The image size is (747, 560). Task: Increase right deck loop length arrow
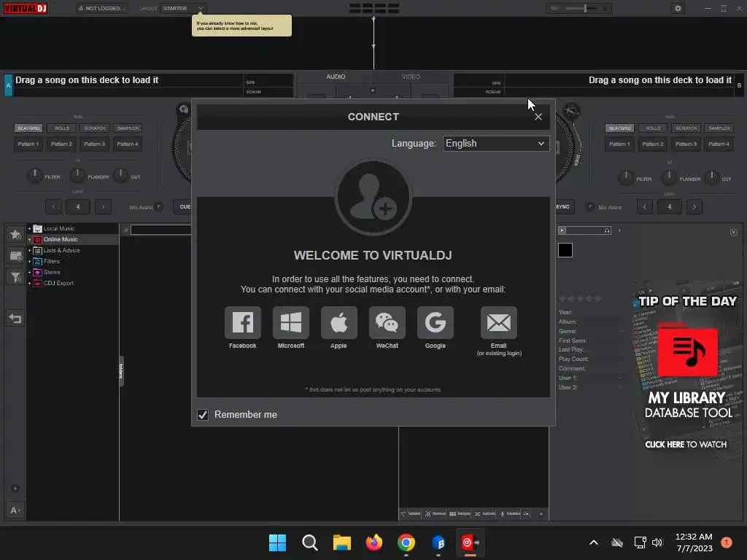[x=694, y=206]
